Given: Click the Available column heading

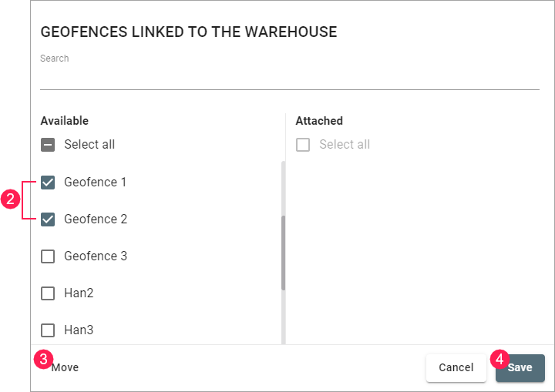Looking at the screenshot, I should [65, 121].
